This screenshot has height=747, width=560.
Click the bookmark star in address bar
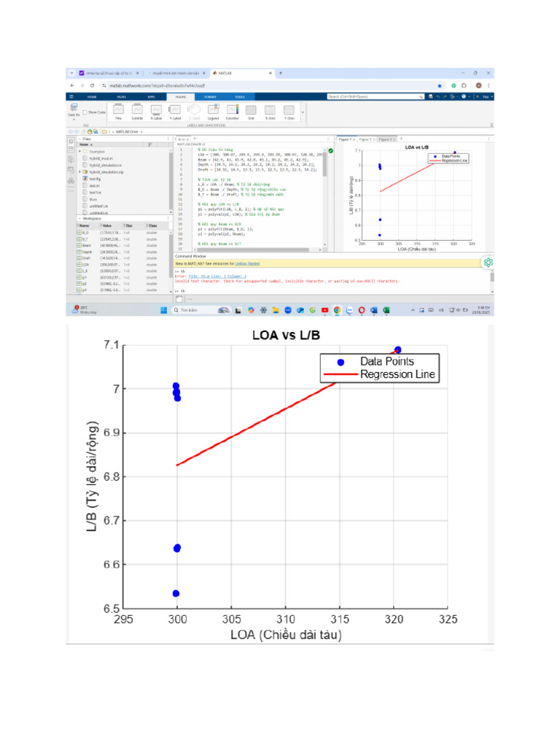coord(440,86)
